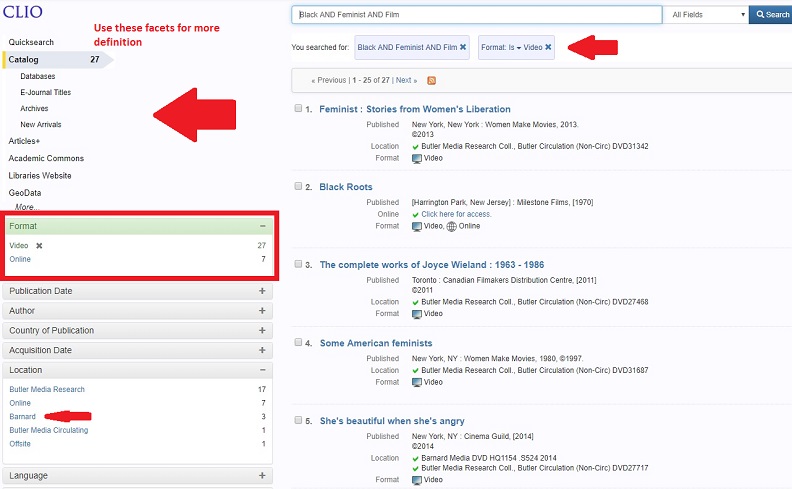Select checkbox for She's beautiful when she's angry
The height and width of the screenshot is (489, 792).
tap(298, 420)
